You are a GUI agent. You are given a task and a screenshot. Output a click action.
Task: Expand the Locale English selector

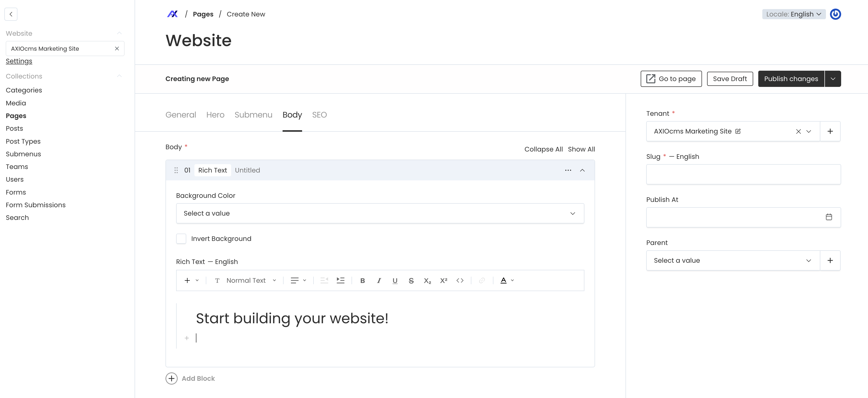click(x=793, y=14)
